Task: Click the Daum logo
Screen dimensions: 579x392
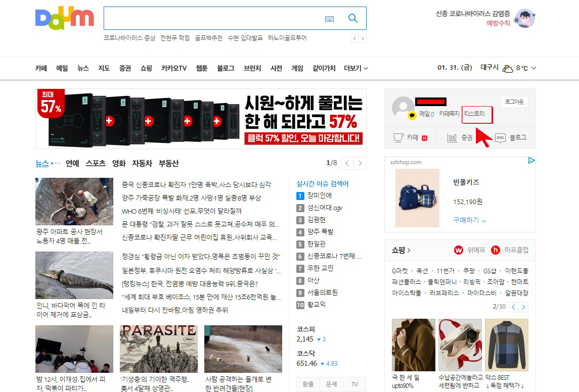Action: coord(65,18)
